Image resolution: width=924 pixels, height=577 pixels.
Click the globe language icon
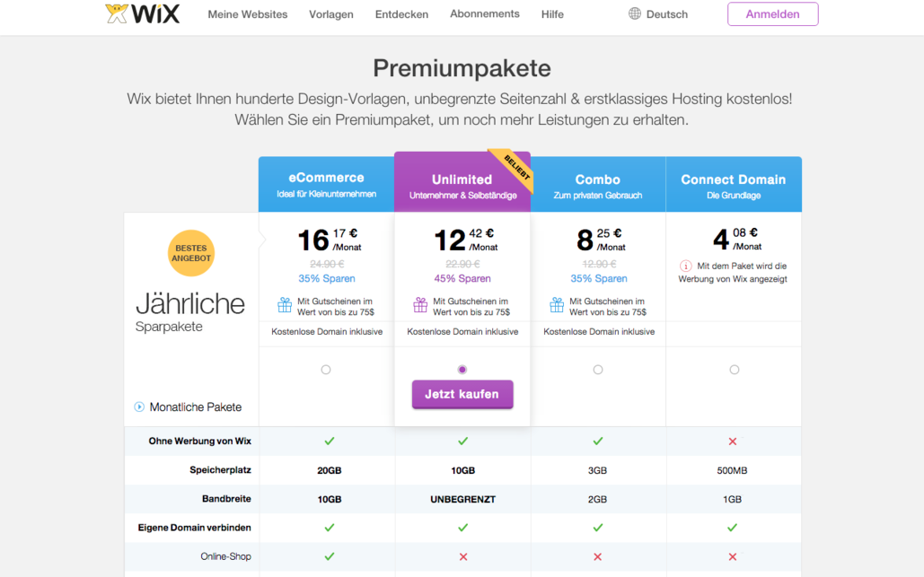[635, 13]
